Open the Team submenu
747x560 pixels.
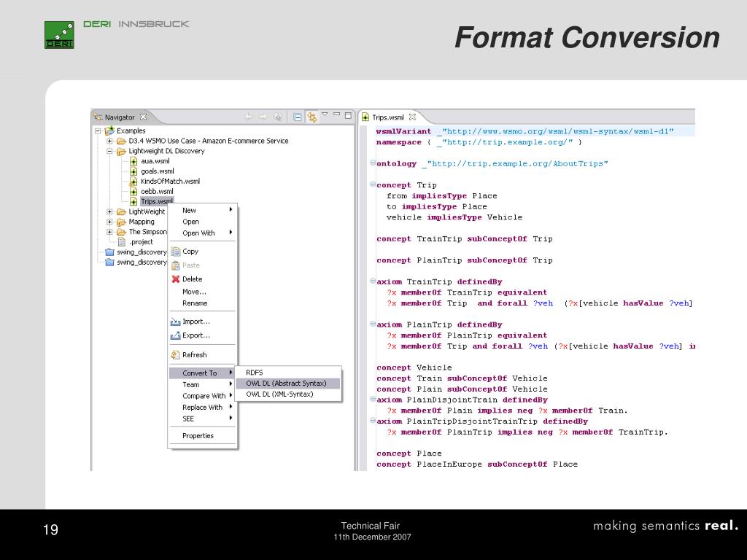click(x=203, y=384)
